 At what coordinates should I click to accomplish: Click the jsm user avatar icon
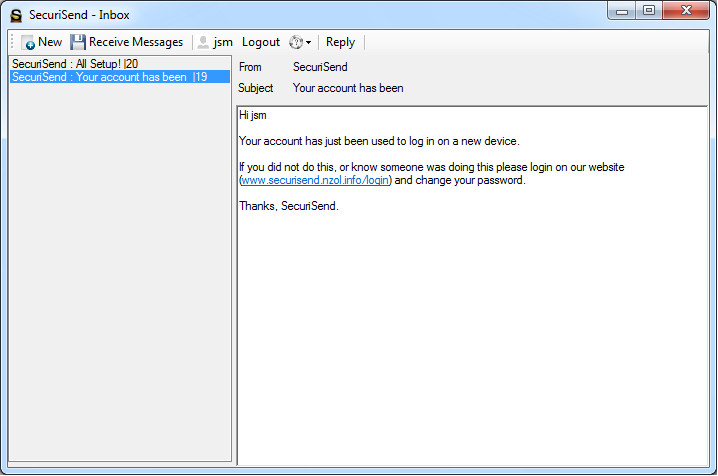click(x=203, y=42)
